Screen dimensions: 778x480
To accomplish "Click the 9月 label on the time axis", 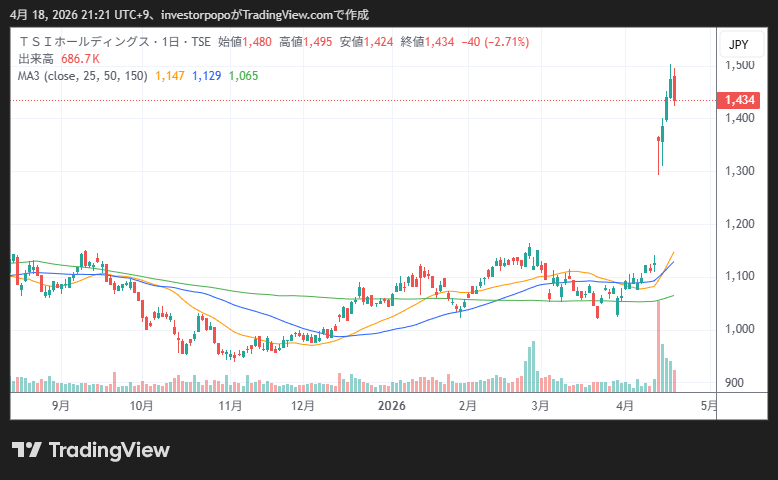I will [x=61, y=406].
